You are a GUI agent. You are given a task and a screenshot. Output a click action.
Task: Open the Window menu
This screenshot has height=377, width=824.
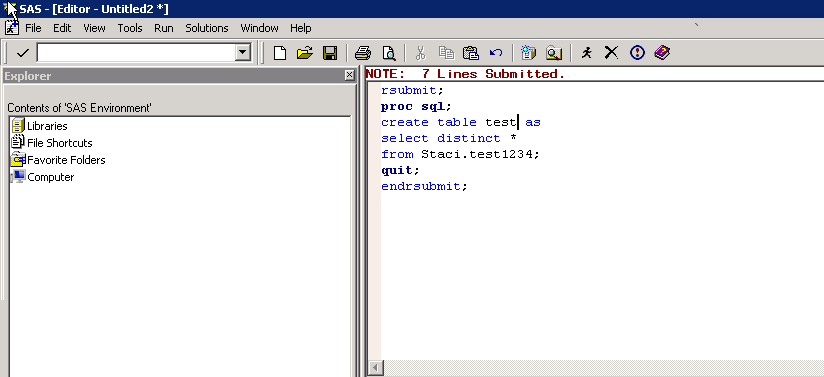click(260, 28)
